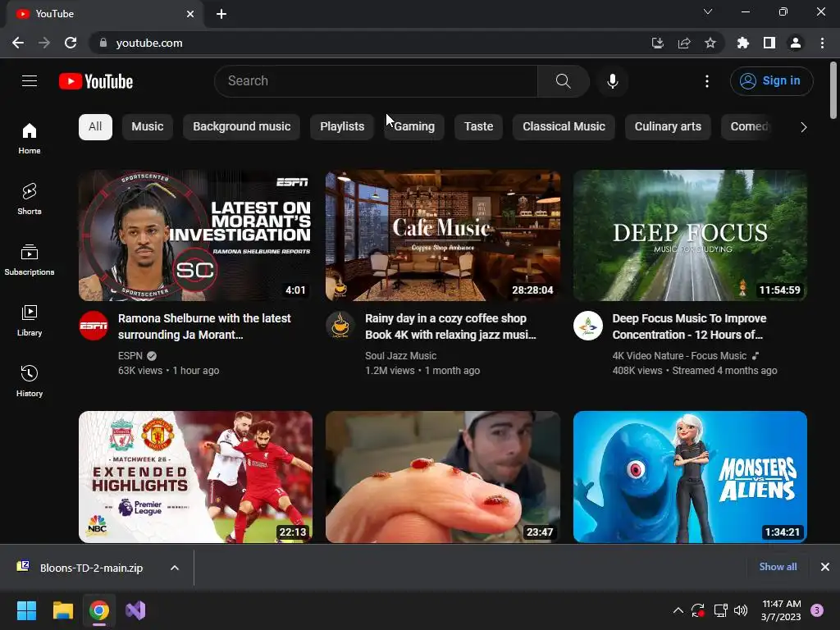Select the Classical Music chip
Screen dimensions: 840x630
[x=564, y=126]
